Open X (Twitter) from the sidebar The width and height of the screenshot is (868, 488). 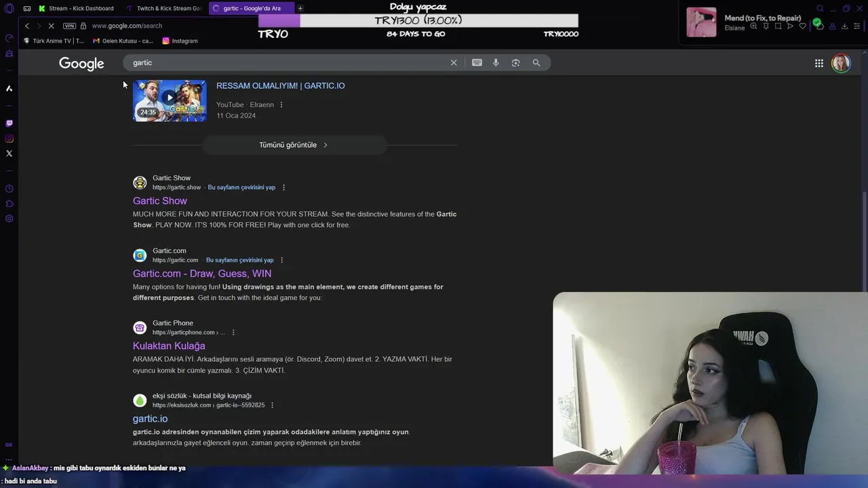coord(9,153)
